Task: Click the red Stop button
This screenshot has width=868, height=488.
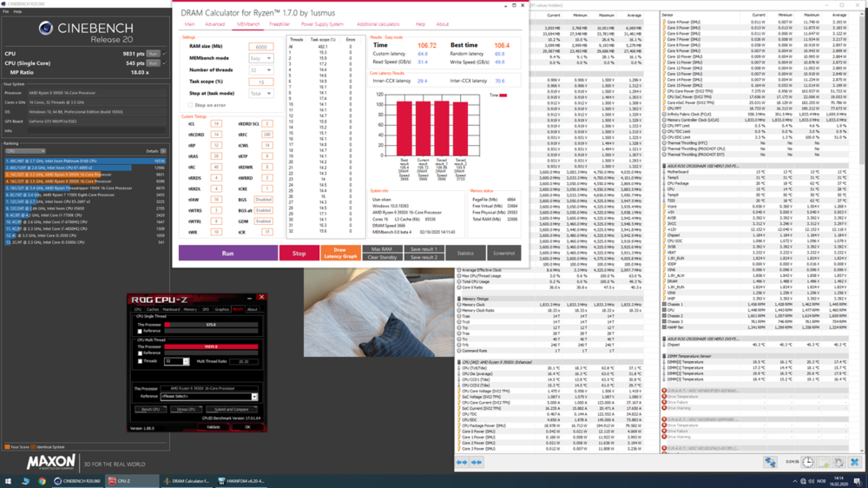Action: [x=299, y=254]
